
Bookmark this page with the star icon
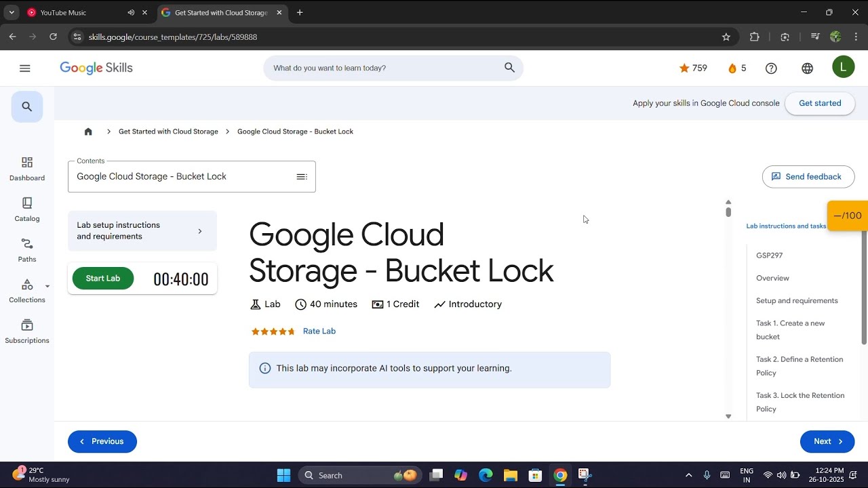point(726,37)
